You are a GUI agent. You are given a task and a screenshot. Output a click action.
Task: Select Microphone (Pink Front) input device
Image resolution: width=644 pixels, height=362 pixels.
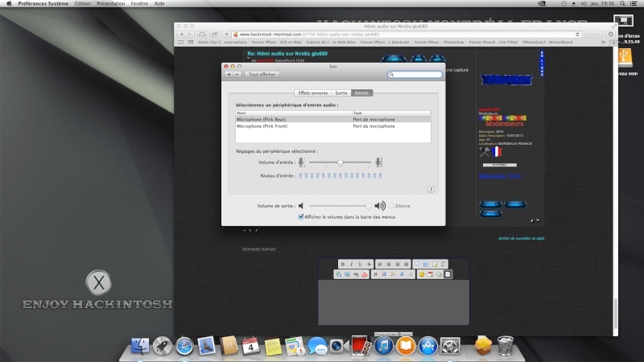(333, 126)
